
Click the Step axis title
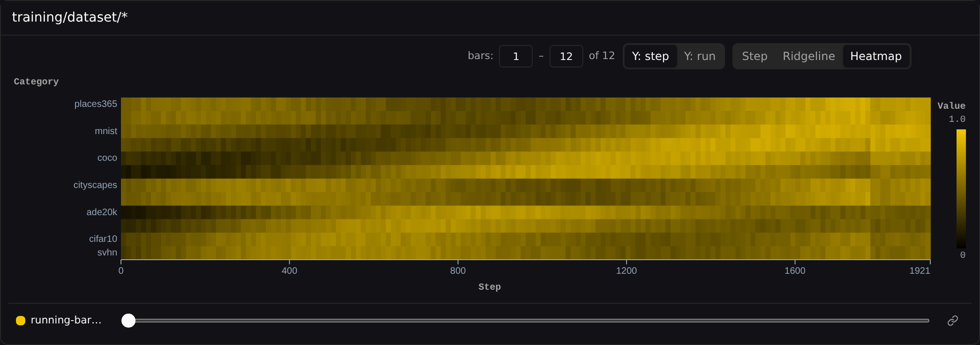490,287
